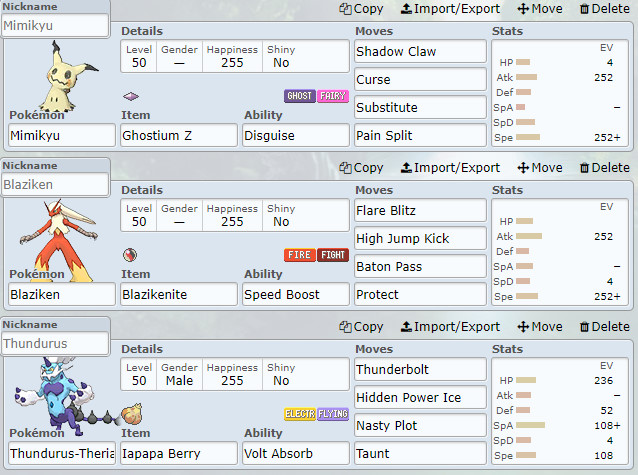This screenshot has height=475, width=638.
Task: Click Mimikyu's Happiness 255 value
Action: 232,63
